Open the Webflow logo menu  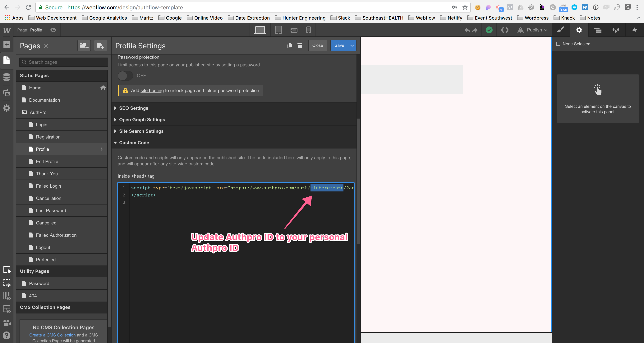[x=7, y=30]
